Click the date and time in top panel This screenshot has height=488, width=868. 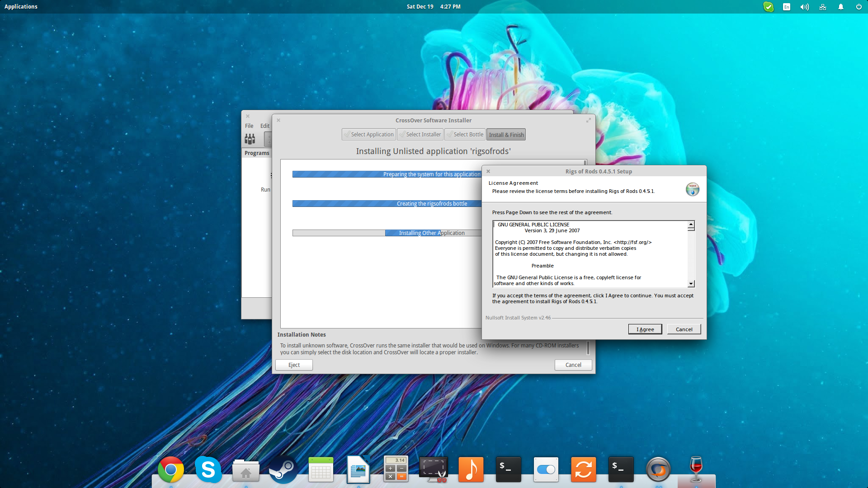coord(433,7)
